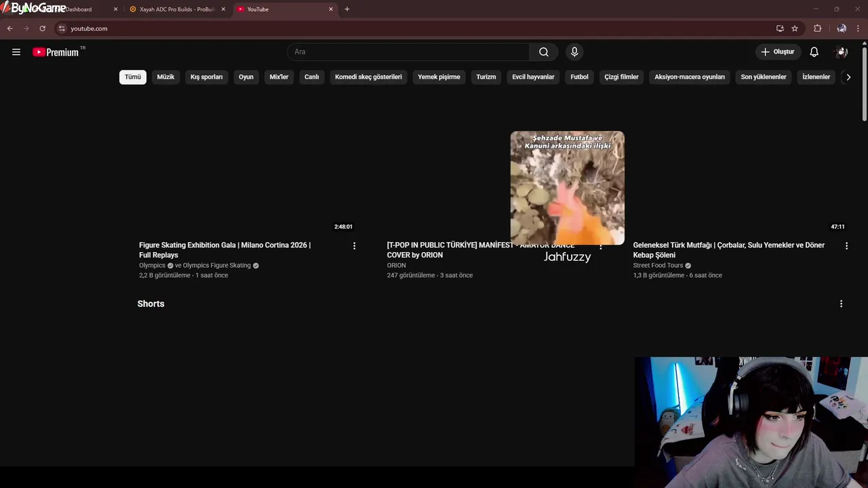Show more filter chips with right chevron
Viewport: 868px width, 488px height.
point(848,77)
